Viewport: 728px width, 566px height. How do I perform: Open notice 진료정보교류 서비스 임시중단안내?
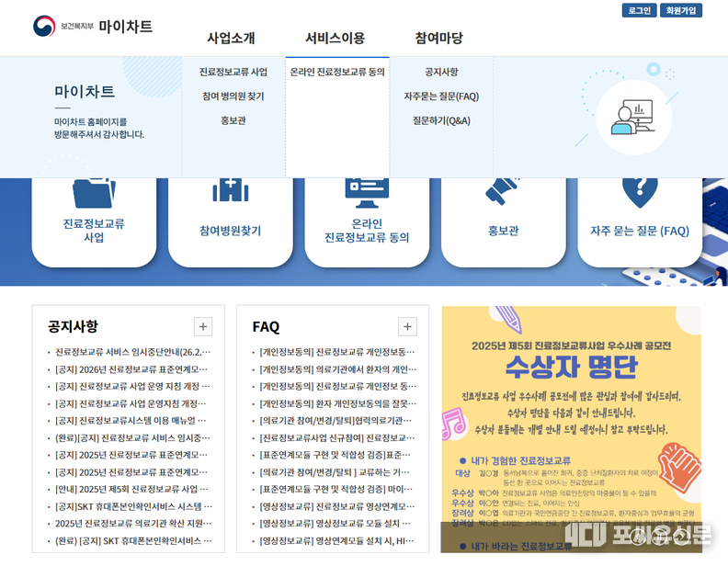(x=132, y=352)
